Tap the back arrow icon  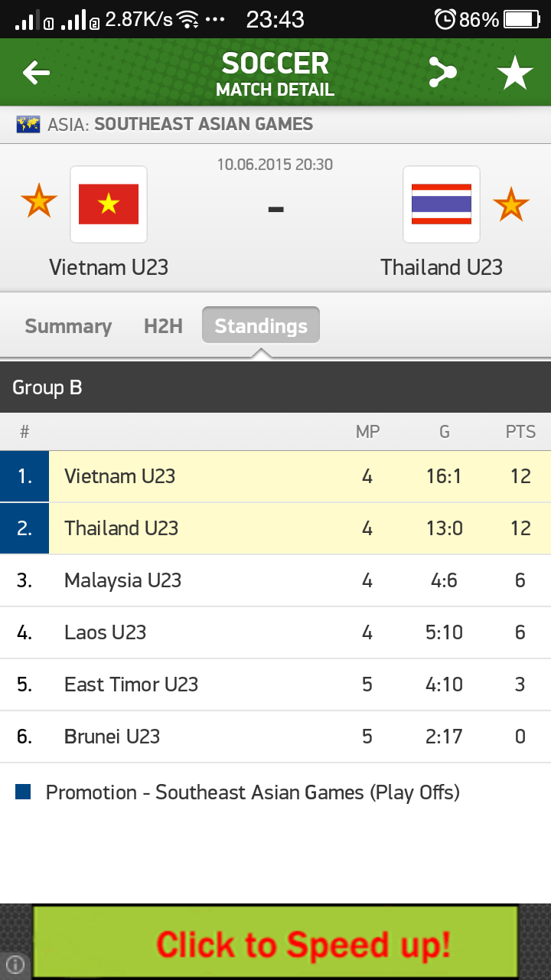coord(36,73)
